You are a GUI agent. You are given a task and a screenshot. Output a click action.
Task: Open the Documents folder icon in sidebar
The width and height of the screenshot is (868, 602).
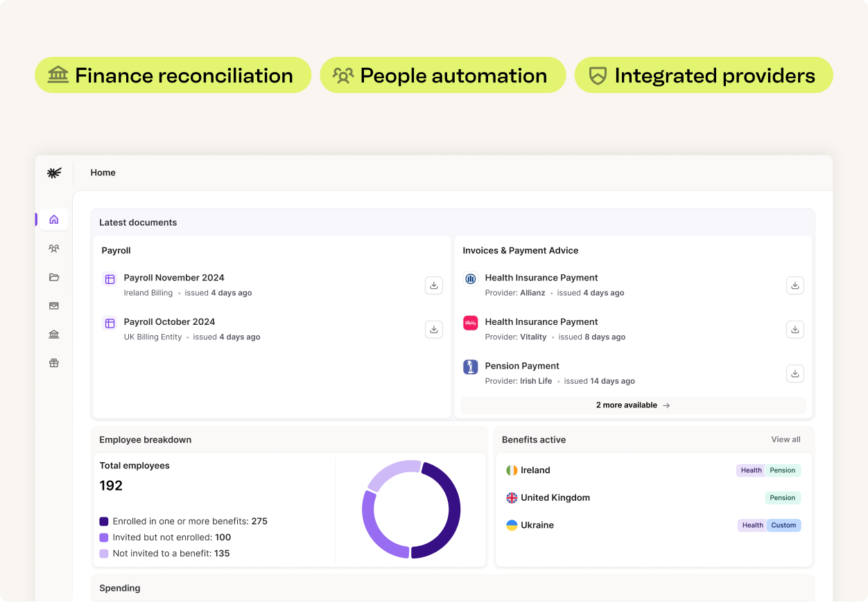click(x=54, y=277)
